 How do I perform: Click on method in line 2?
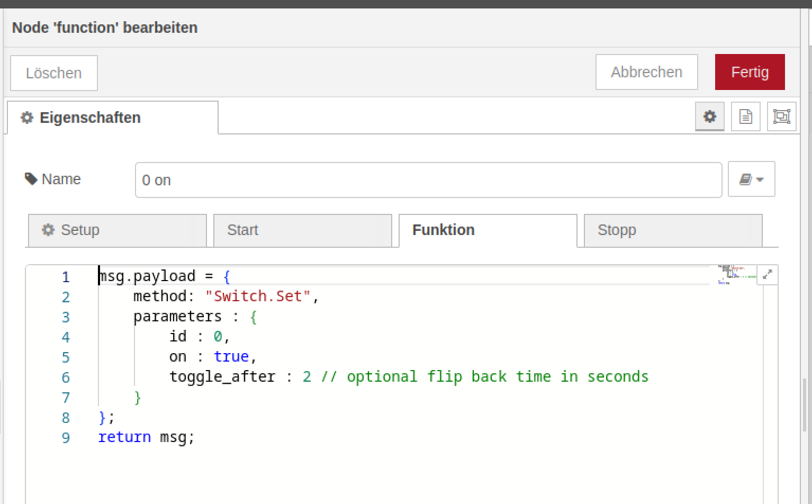[x=160, y=296]
